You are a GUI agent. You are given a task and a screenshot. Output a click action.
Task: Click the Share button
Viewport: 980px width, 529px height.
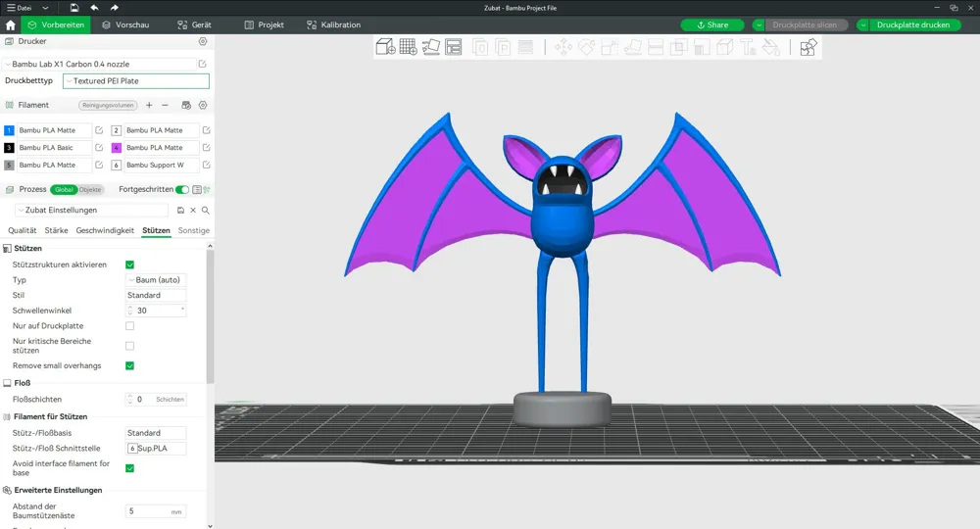click(711, 25)
